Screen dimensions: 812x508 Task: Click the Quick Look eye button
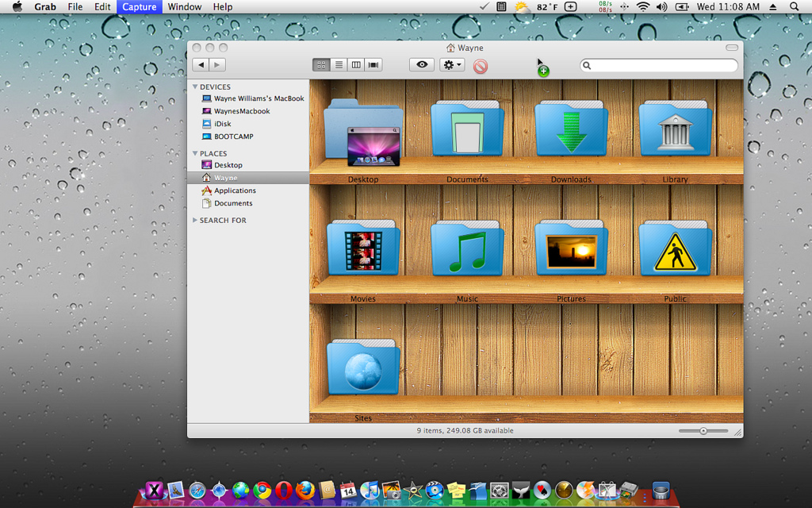pyautogui.click(x=422, y=65)
